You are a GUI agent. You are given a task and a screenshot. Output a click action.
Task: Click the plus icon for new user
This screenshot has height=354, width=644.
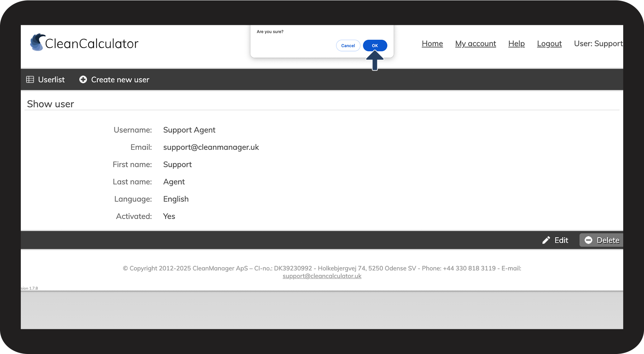coord(83,79)
